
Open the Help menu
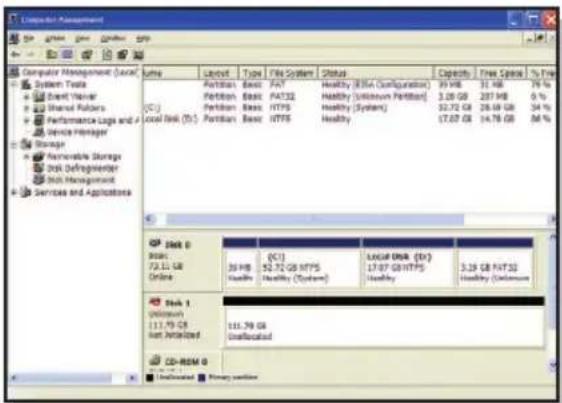[x=143, y=38]
